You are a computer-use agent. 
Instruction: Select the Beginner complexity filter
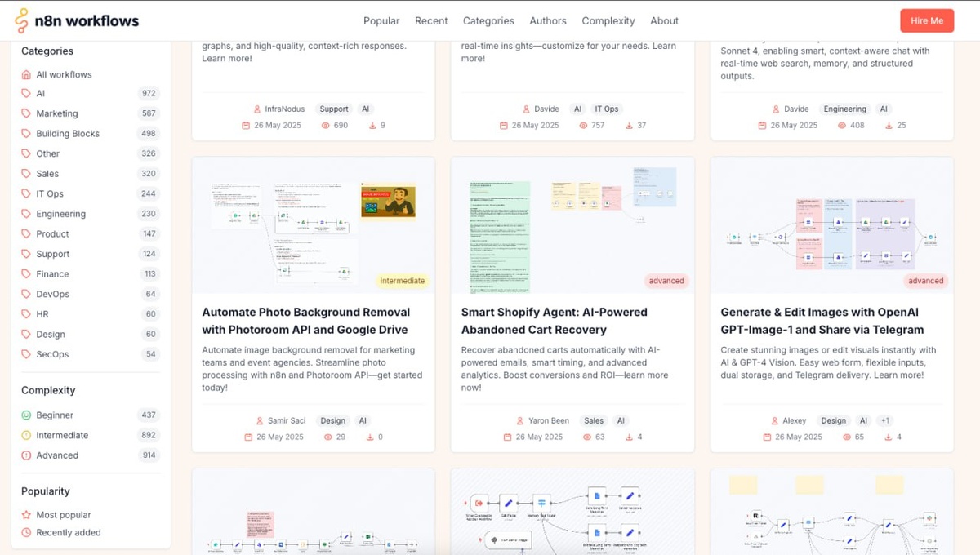click(55, 415)
